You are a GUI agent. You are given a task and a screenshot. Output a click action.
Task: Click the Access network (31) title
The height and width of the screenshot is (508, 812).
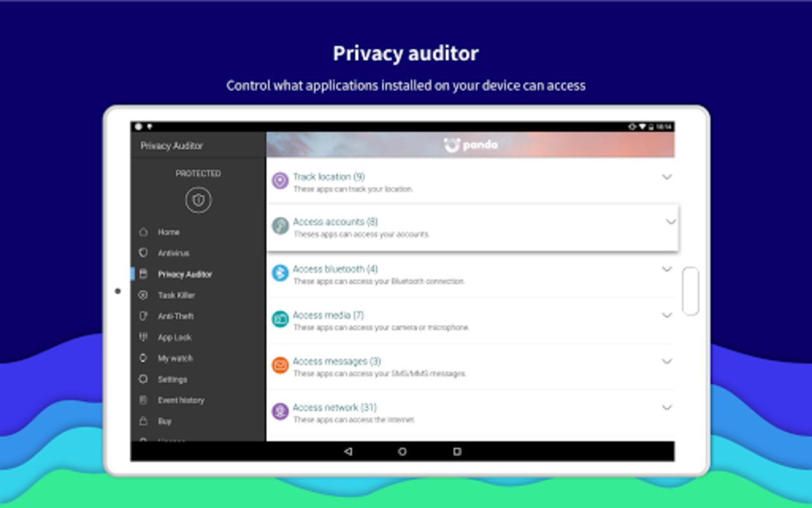click(x=334, y=408)
